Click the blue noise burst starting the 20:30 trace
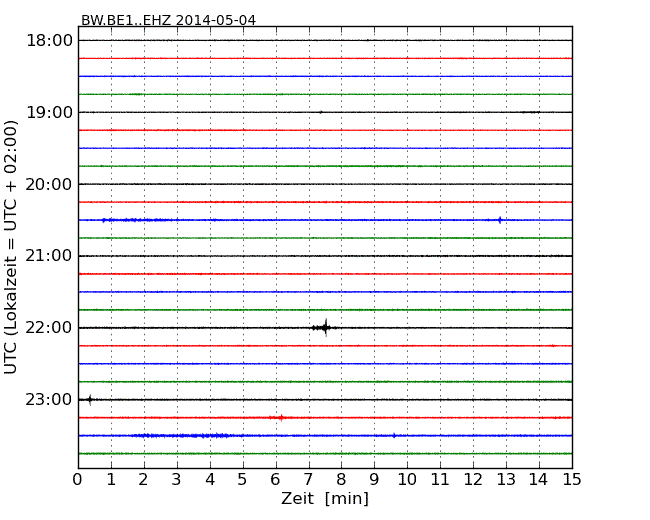650x520 pixels. coord(137,220)
